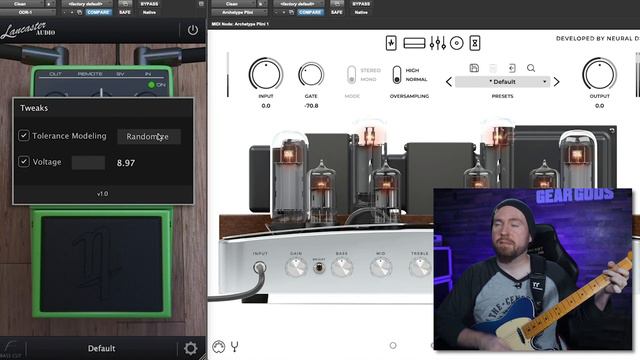Click the amp Mid knob
Image resolution: width=640 pixels, height=360 pixels.
[381, 268]
